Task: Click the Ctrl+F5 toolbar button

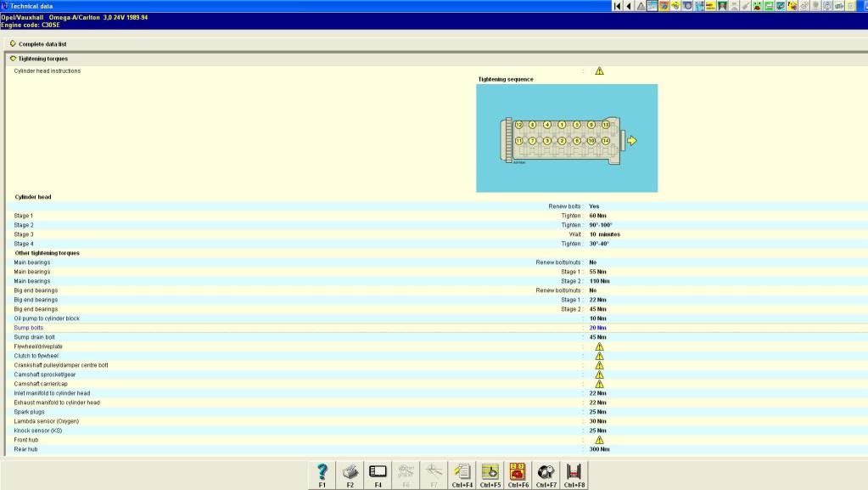Action: (x=490, y=474)
